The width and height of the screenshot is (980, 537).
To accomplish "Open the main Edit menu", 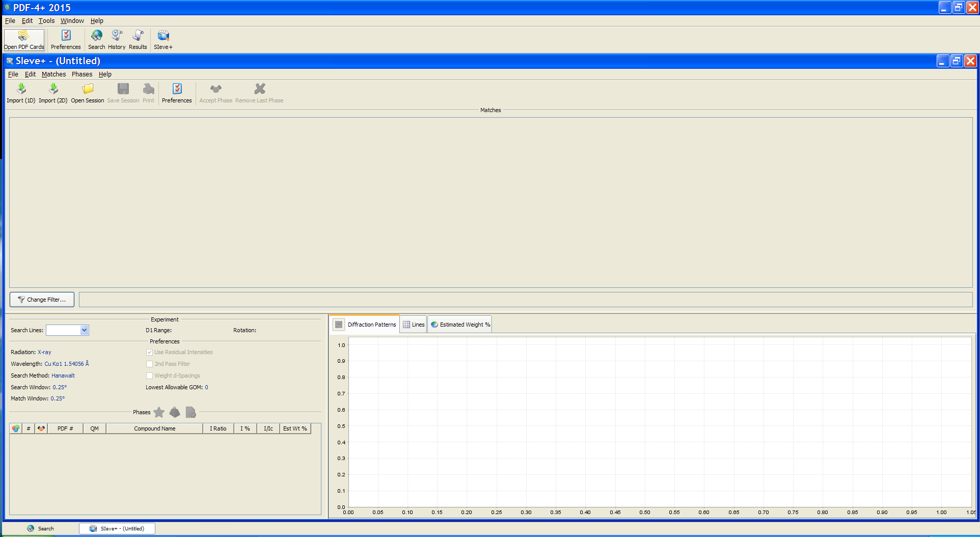I will [27, 21].
